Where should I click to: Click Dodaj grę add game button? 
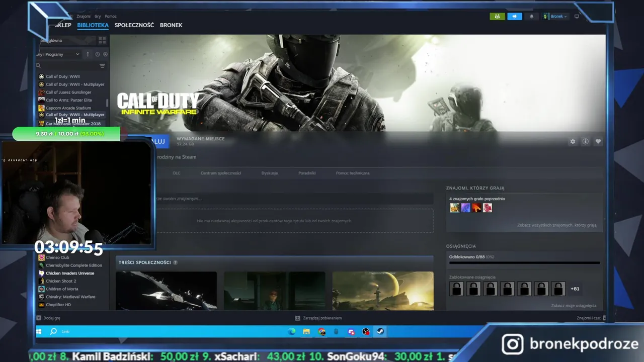pos(48,318)
